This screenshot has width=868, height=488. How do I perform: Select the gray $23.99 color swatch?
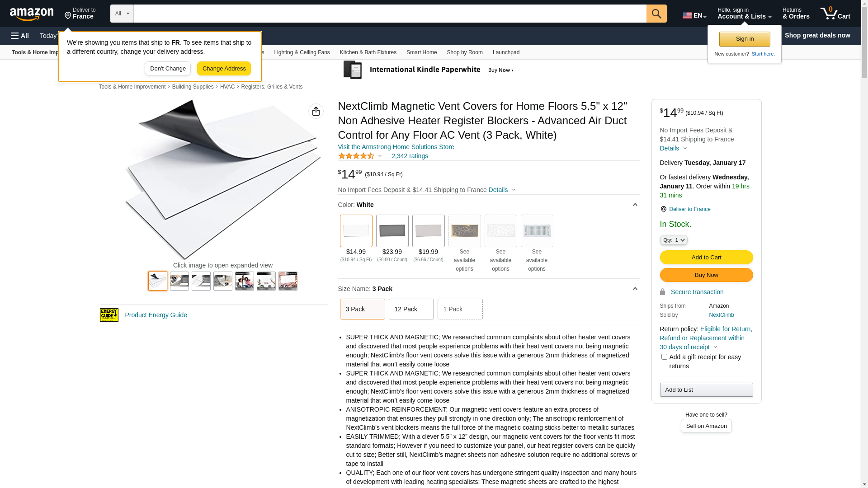pos(392,231)
